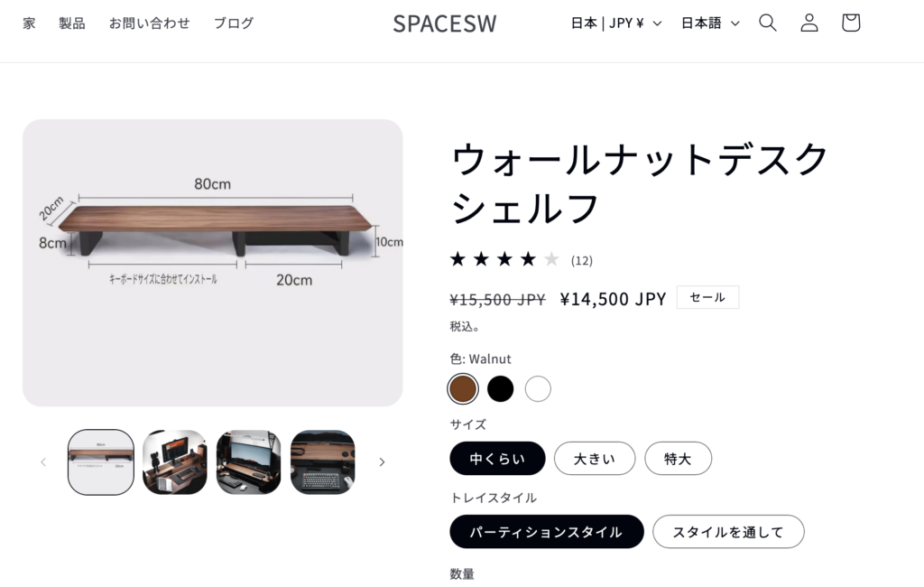Select the 特大 size option
The image size is (924, 587).
678,459
